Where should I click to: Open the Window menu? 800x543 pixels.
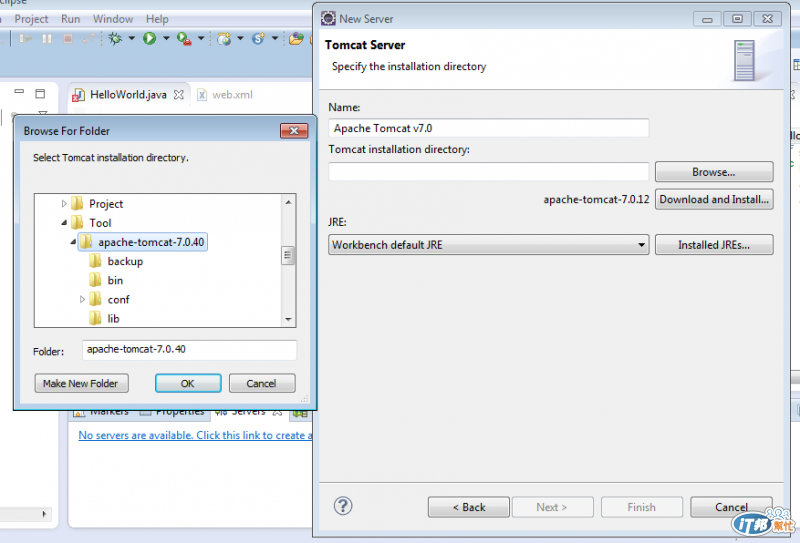coord(113,19)
